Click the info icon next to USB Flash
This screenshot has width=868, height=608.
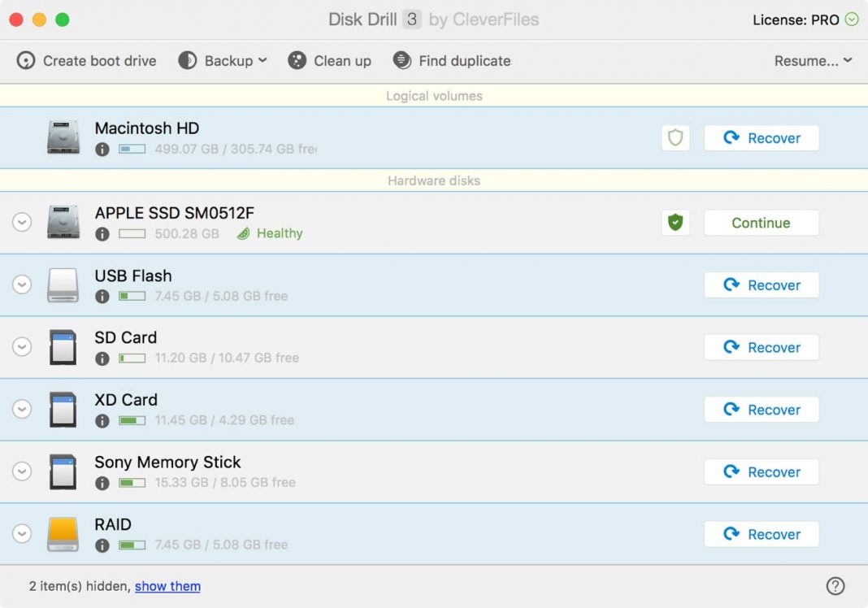click(x=102, y=296)
